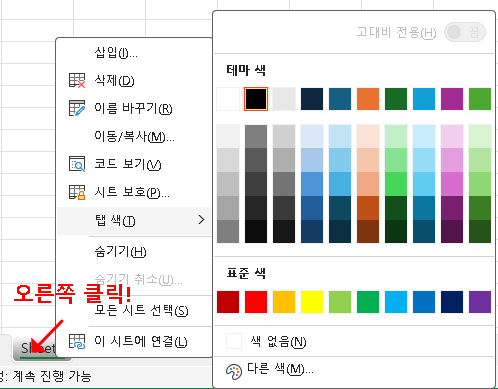The image size is (498, 389).
Task: Pick the dark red standard color swatch
Action: pos(228,302)
